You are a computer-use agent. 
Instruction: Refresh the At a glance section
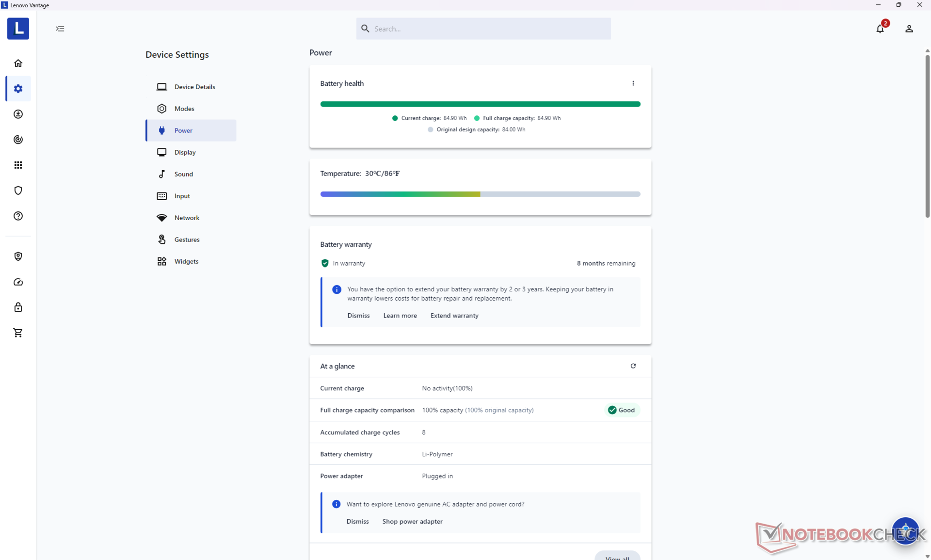[x=633, y=366]
